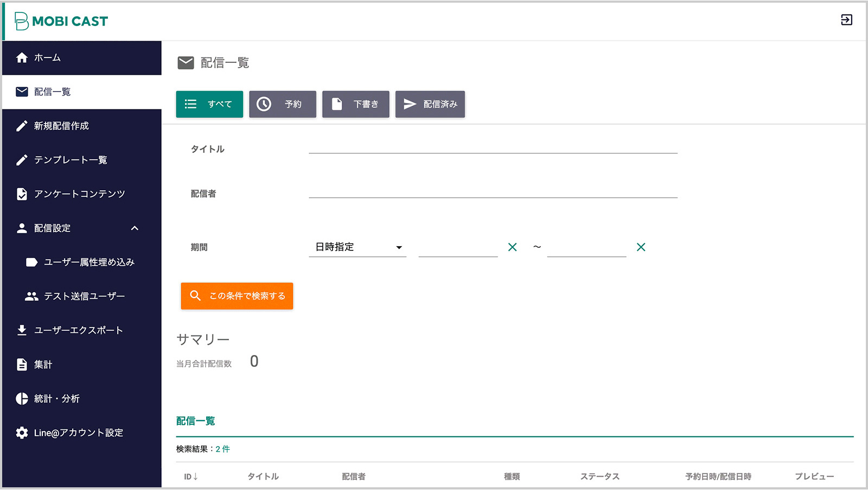The image size is (868, 490).
Task: Click pencil icon beside テンプレート一覧
Action: tap(22, 160)
